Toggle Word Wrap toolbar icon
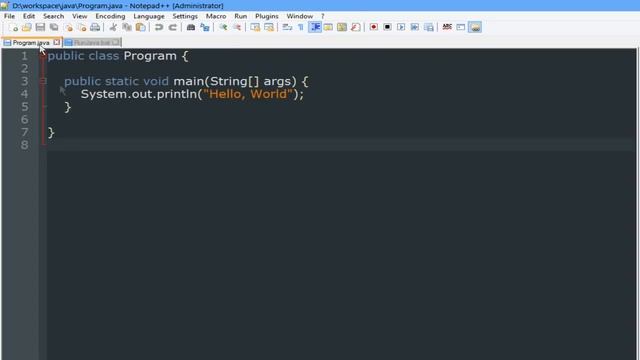Screen dimensions: 640x360 coord(287,27)
